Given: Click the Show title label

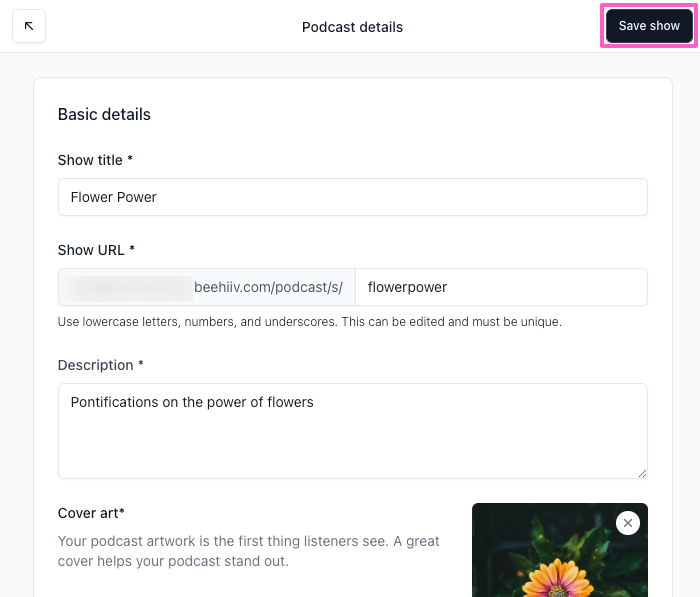Looking at the screenshot, I should 90,160.
